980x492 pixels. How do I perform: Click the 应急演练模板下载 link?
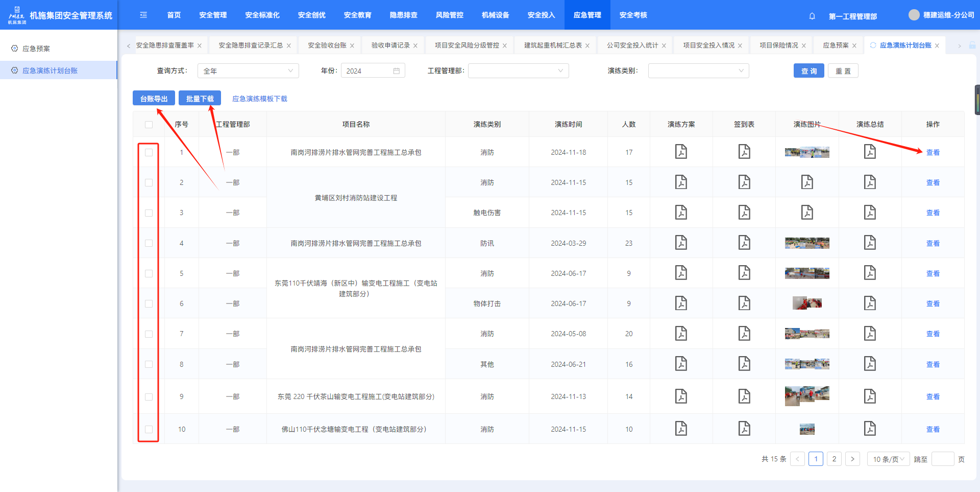tap(260, 99)
